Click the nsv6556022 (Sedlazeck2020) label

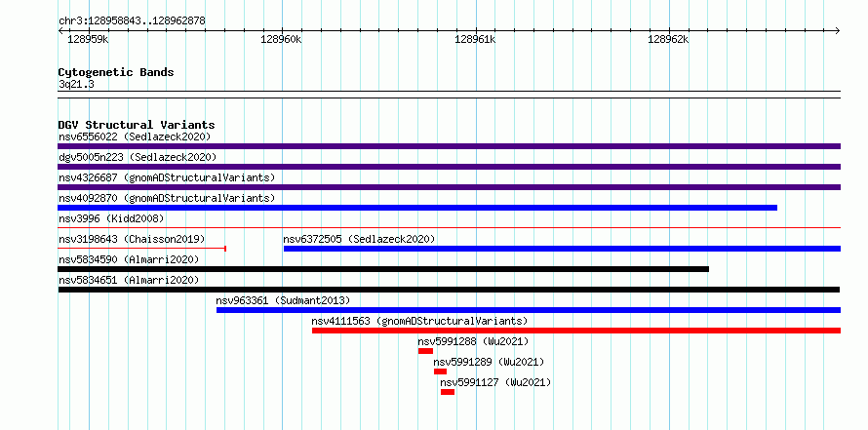click(x=135, y=137)
